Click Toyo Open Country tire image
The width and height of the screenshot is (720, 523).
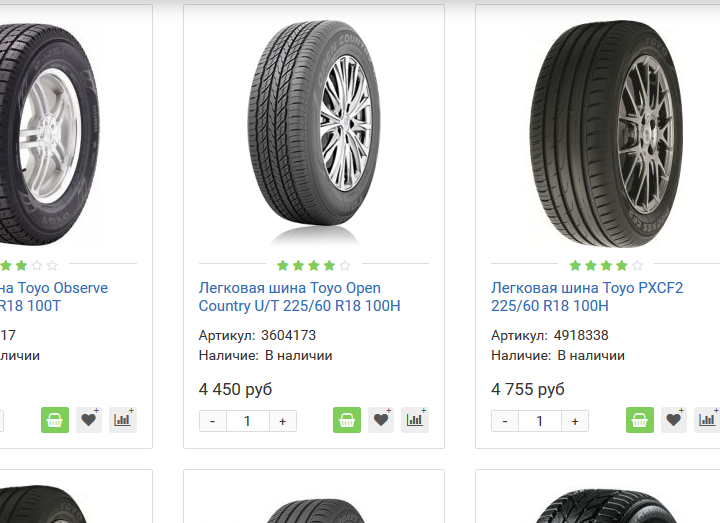click(313, 130)
